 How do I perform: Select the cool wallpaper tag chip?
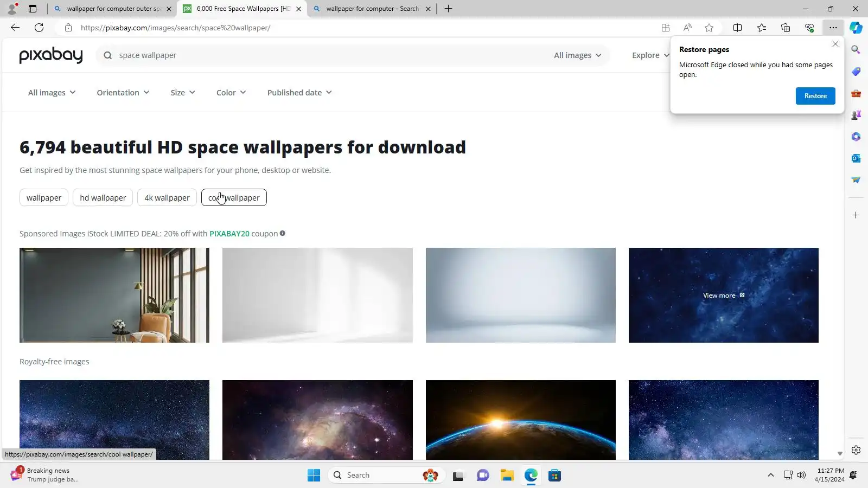(234, 198)
